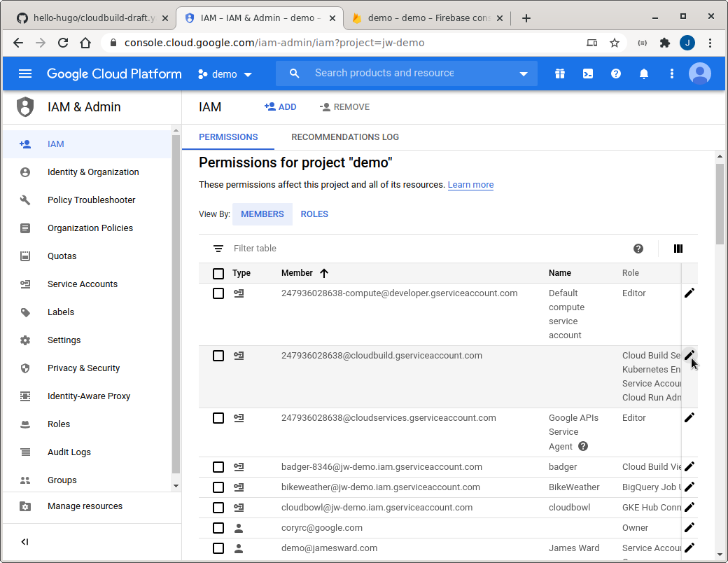Open the demo project selector dropdown

click(225, 74)
